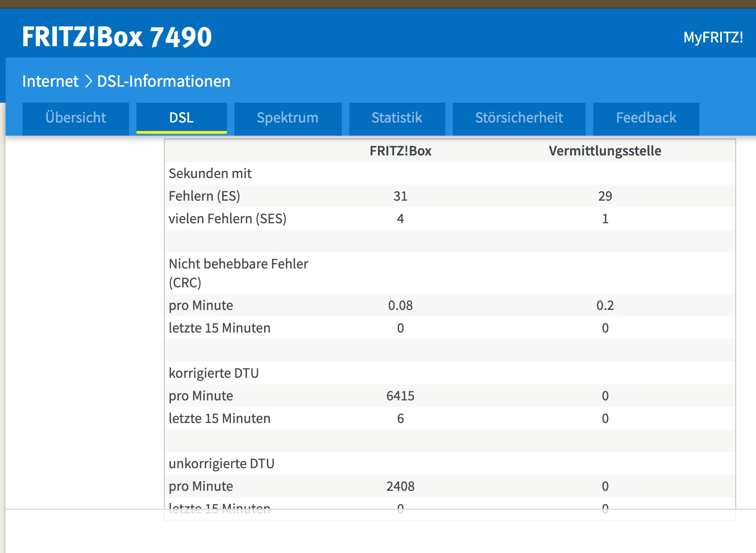Image resolution: width=756 pixels, height=553 pixels.
Task: Select Vermittlungsstelle value 0 beside the 6
Action: pyautogui.click(x=605, y=418)
